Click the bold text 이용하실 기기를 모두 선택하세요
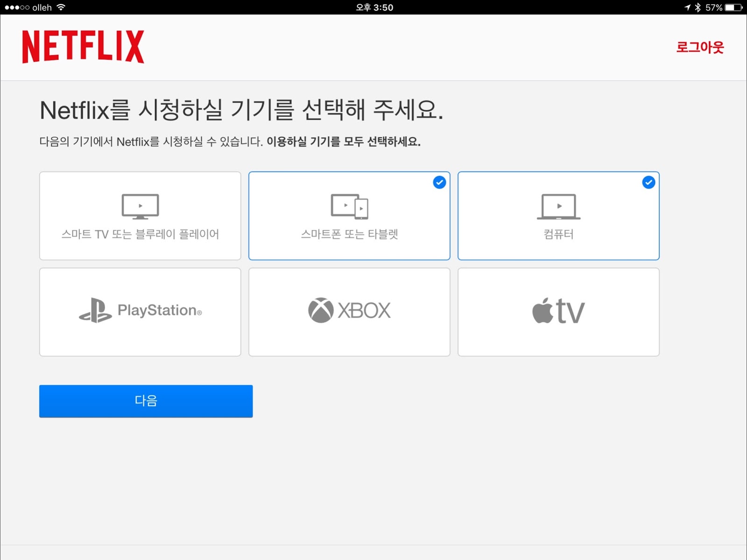 344,142
